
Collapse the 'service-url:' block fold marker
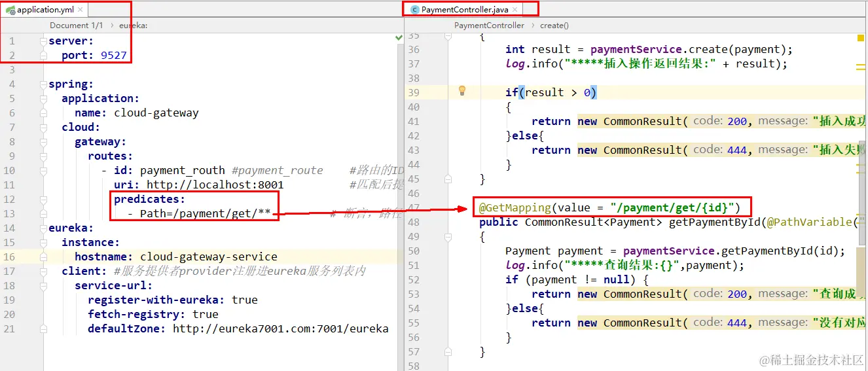pos(45,285)
